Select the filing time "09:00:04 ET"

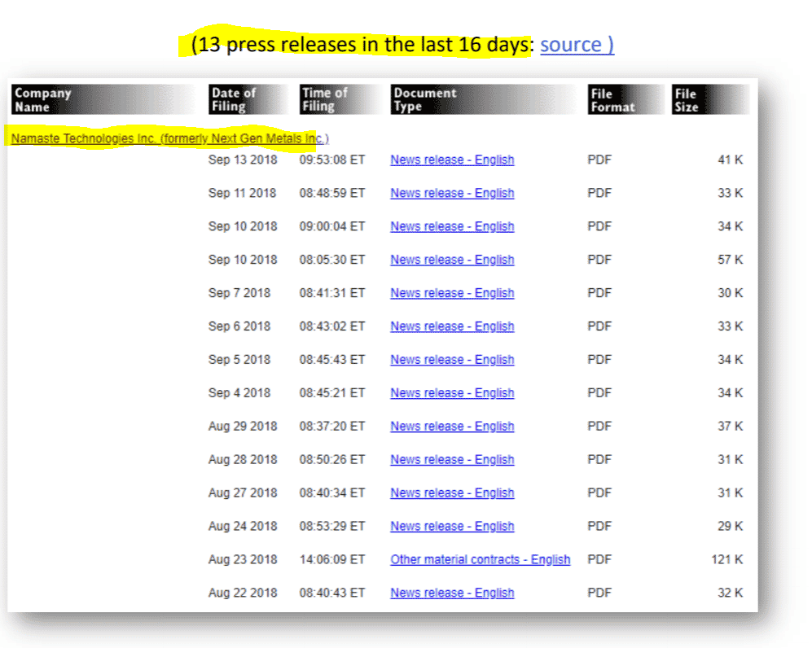point(332,226)
